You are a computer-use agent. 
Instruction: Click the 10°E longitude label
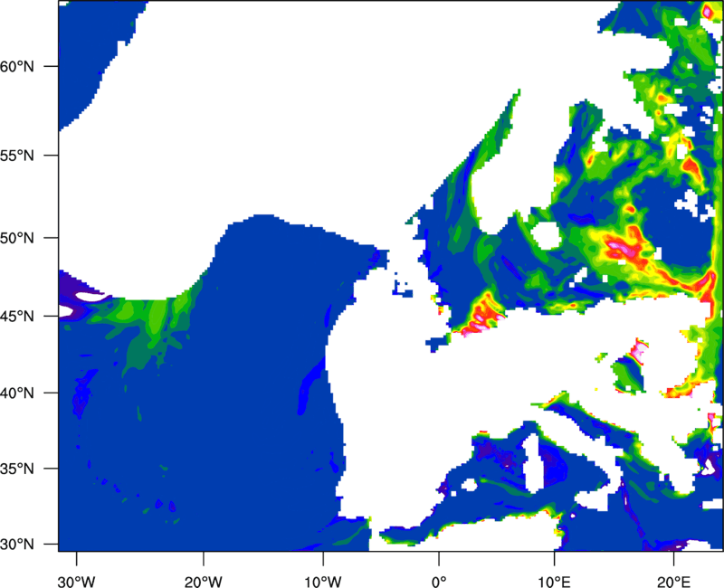(x=554, y=582)
